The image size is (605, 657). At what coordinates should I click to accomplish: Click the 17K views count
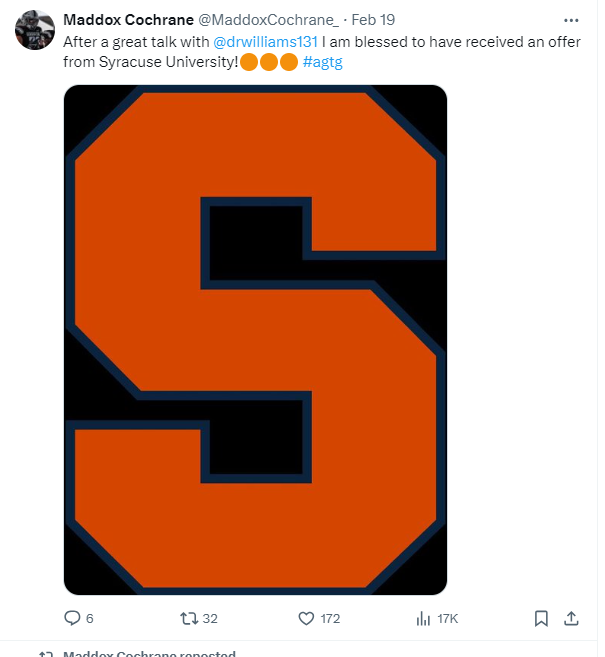click(x=448, y=619)
